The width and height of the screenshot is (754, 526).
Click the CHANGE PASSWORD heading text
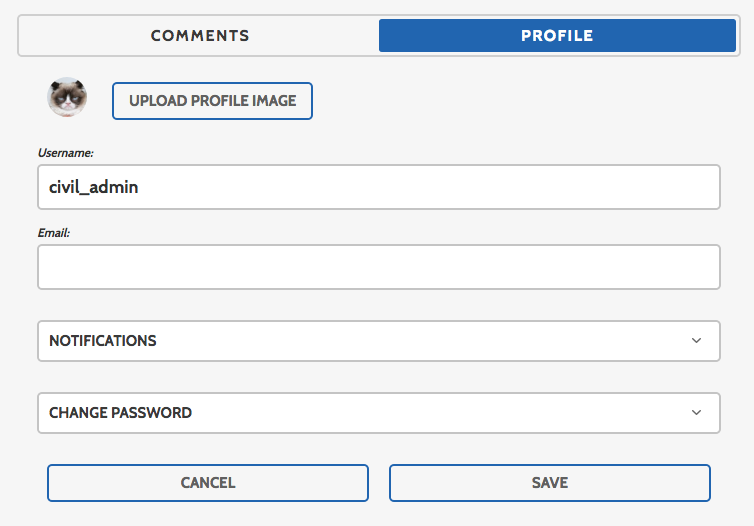[x=120, y=413]
